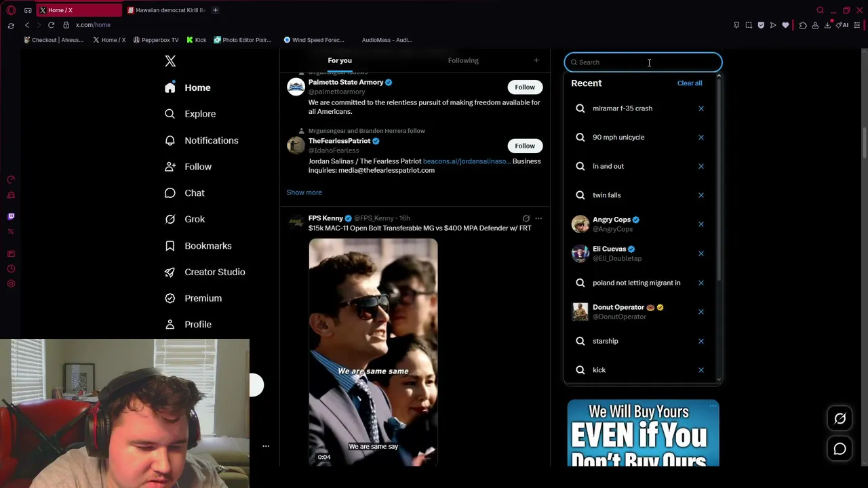Click the tab search magnifier icon
This screenshot has height=488, width=868.
820,10
